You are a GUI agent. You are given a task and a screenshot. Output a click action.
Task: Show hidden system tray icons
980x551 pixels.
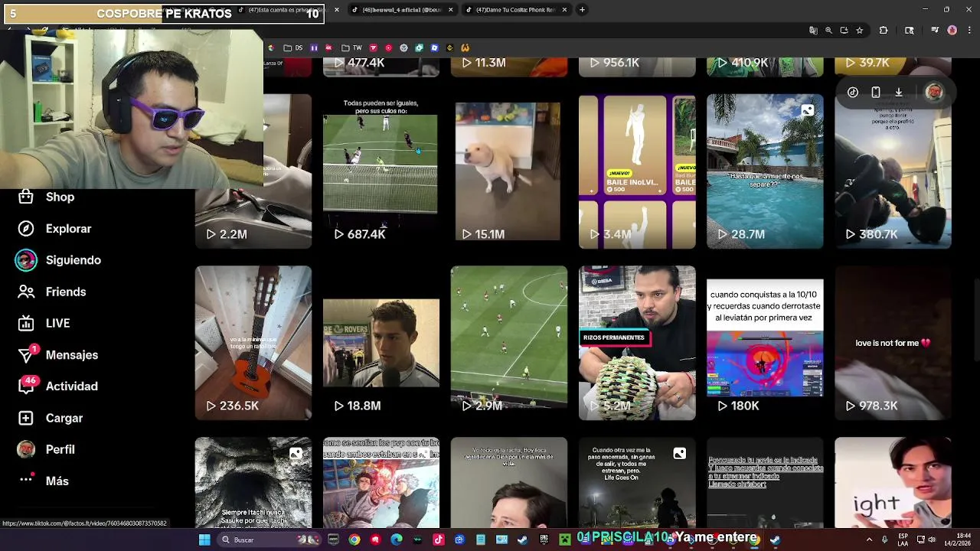[869, 540]
